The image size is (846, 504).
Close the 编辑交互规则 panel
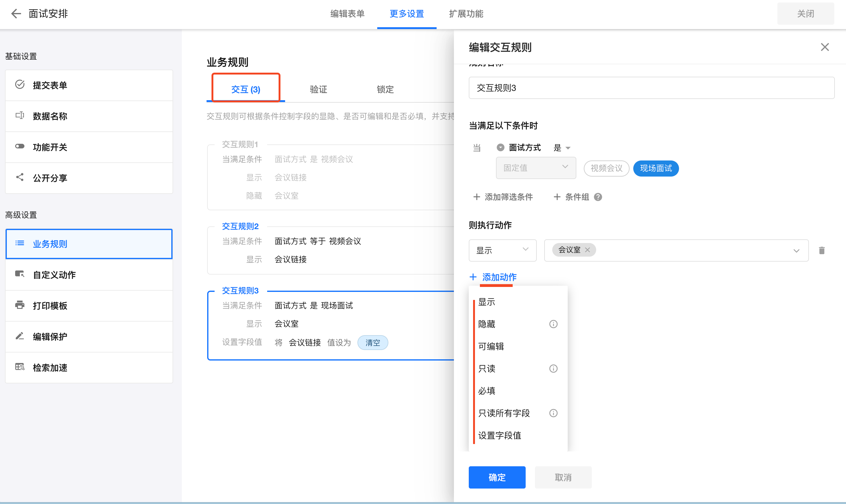(825, 47)
